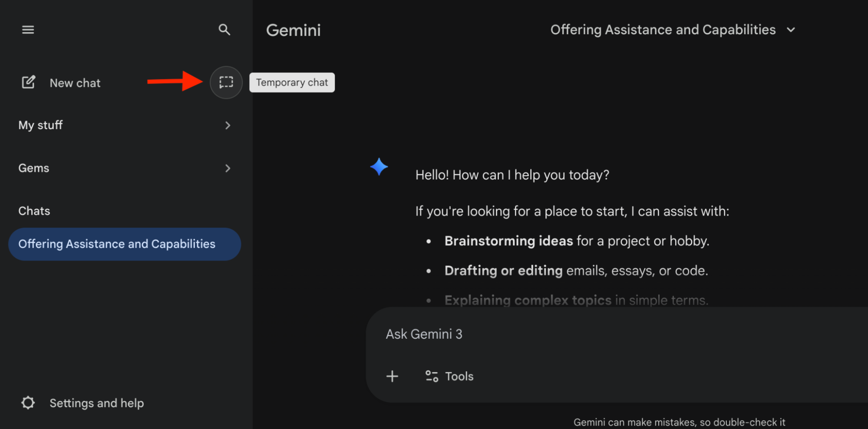Select the Offering Assistance and Capabilities chat

[x=125, y=244]
